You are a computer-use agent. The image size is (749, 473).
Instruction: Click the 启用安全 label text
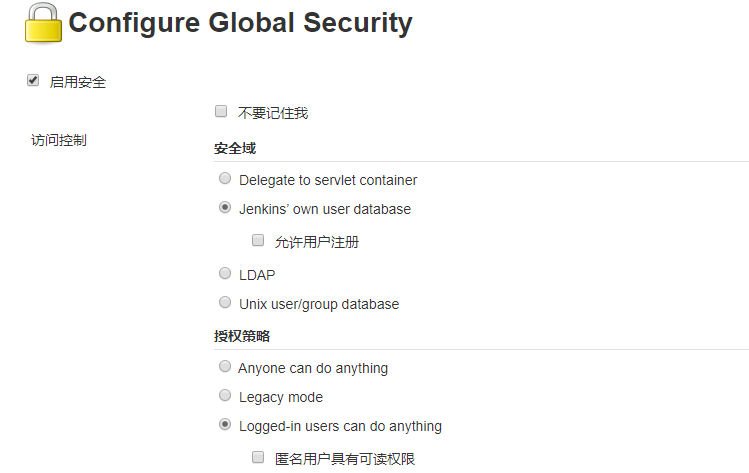(x=78, y=82)
